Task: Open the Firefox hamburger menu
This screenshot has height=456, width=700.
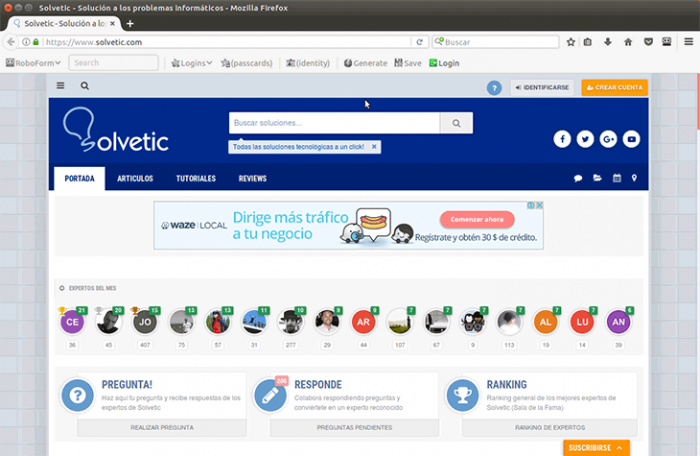Action: (688, 42)
